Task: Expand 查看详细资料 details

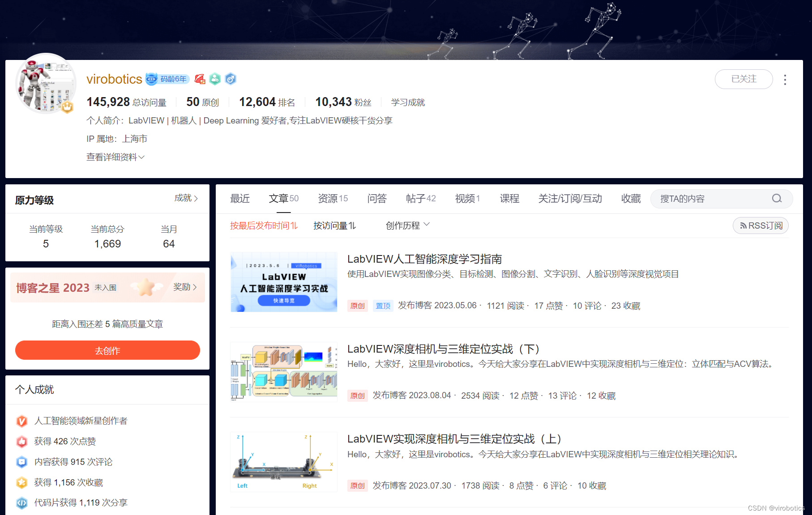Action: click(x=115, y=157)
